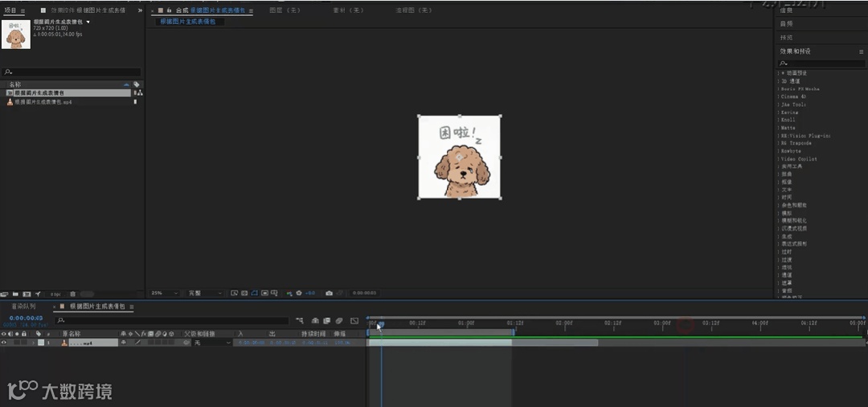Open the 25% magnification dropdown
This screenshot has width=868, height=407.
click(x=165, y=293)
